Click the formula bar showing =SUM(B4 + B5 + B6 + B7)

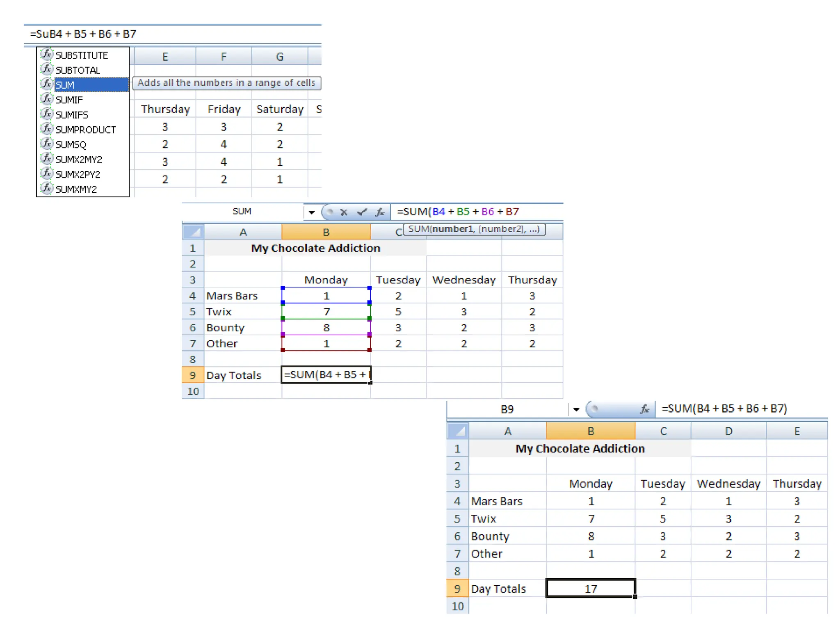click(724, 409)
